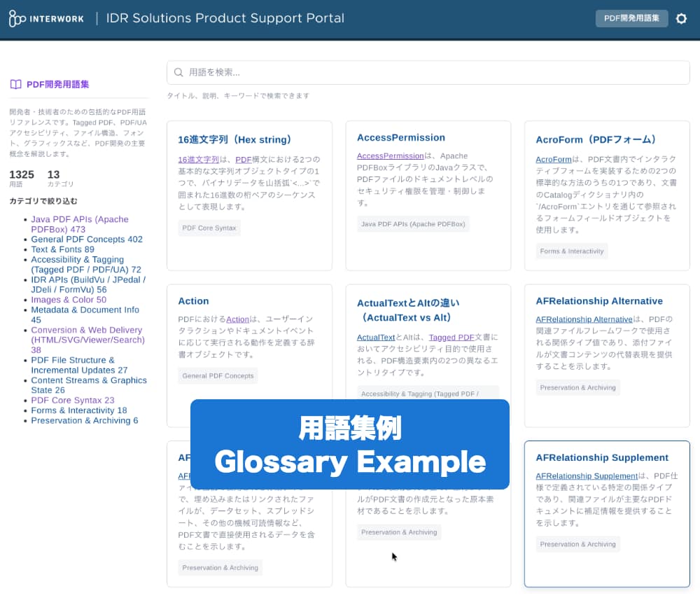The height and width of the screenshot is (596, 700).
Task: Select the Images & Color category filter
Action: tap(69, 300)
